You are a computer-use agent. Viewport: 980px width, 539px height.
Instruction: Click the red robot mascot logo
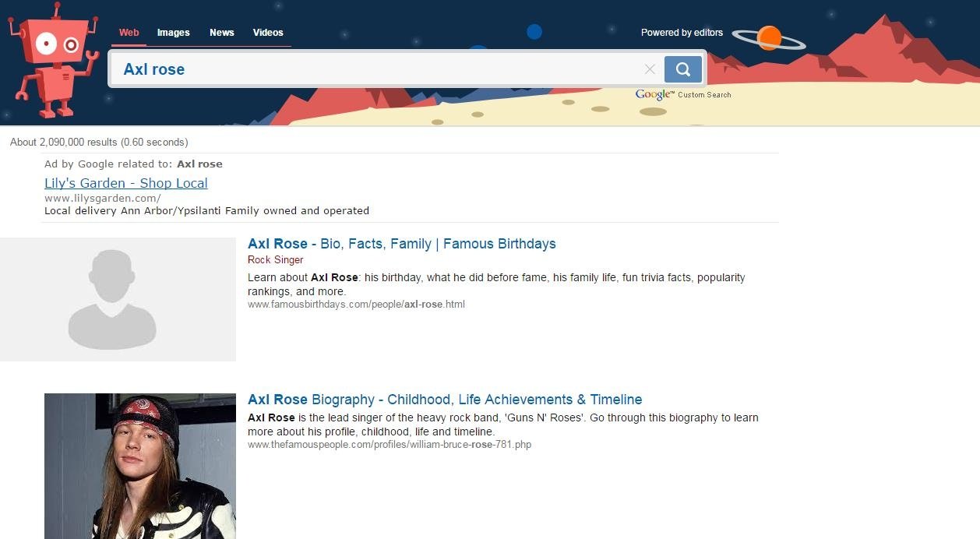pyautogui.click(x=53, y=61)
